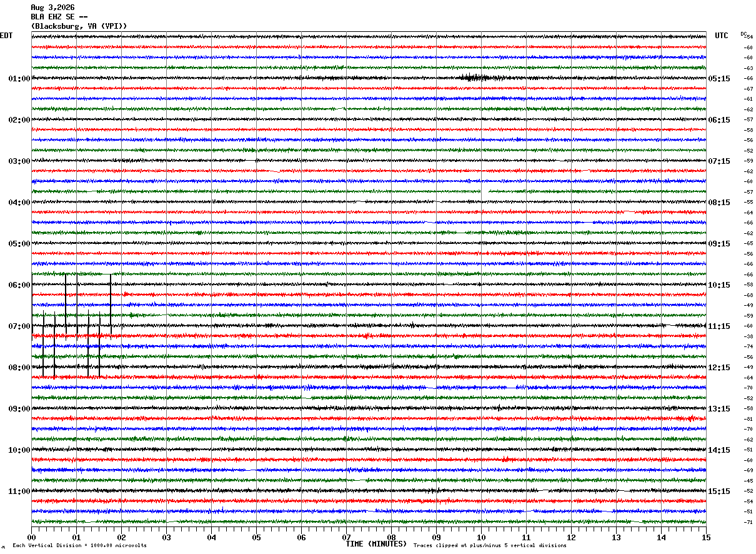This screenshot has width=756, height=554.
Task: Click the DC offset value -61
Action: tap(749, 99)
